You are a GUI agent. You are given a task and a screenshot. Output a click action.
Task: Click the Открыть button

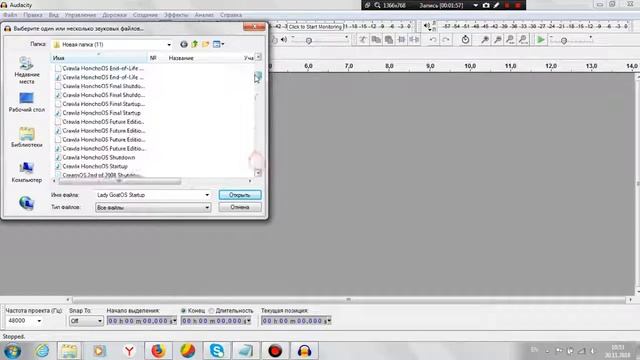(x=240, y=195)
